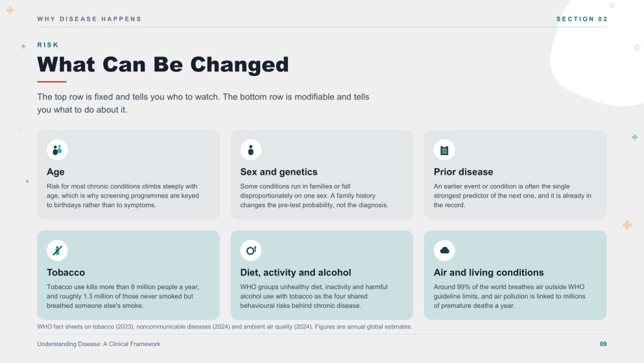Click the Air and living conditions cloud icon

click(x=444, y=251)
